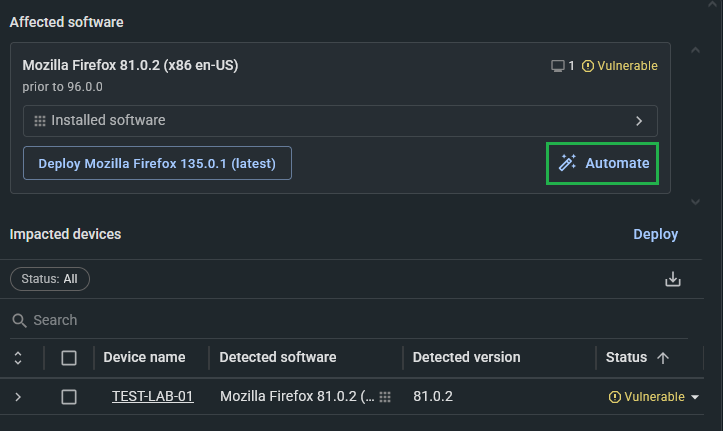
Task: Click the expand-all rows arrows in table header
Action: point(18,358)
